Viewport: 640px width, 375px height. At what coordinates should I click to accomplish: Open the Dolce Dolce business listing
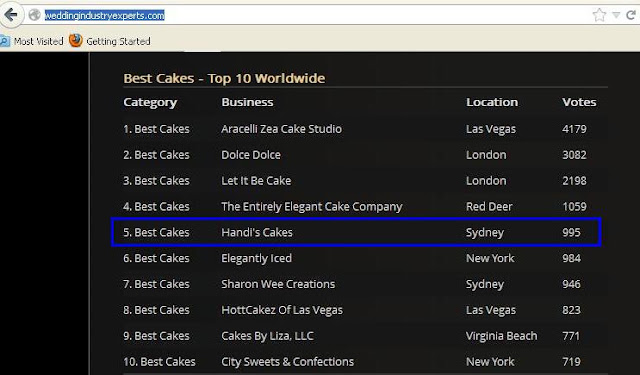(x=251, y=155)
